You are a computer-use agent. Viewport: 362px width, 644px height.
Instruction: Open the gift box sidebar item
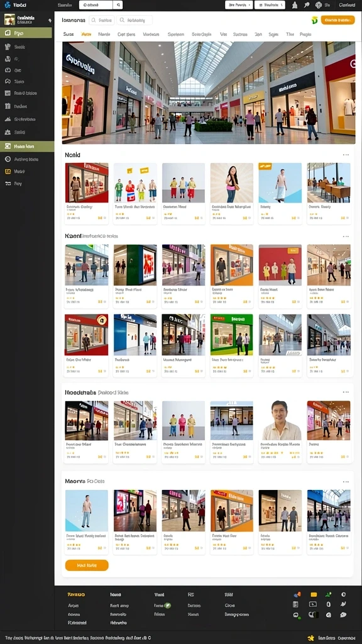(x=8, y=106)
